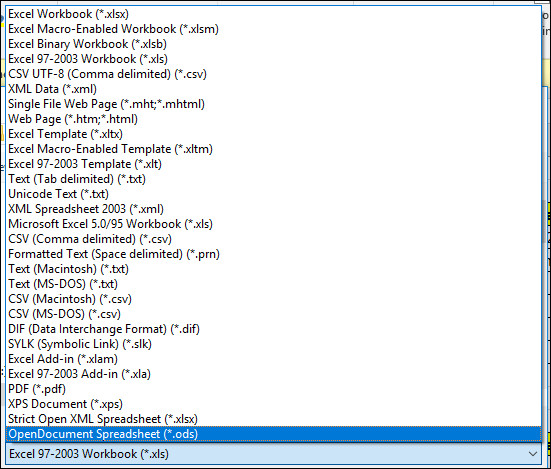This screenshot has height=469, width=551.
Task: Choose Unicode Text (*.txt) format
Action: click(273, 194)
